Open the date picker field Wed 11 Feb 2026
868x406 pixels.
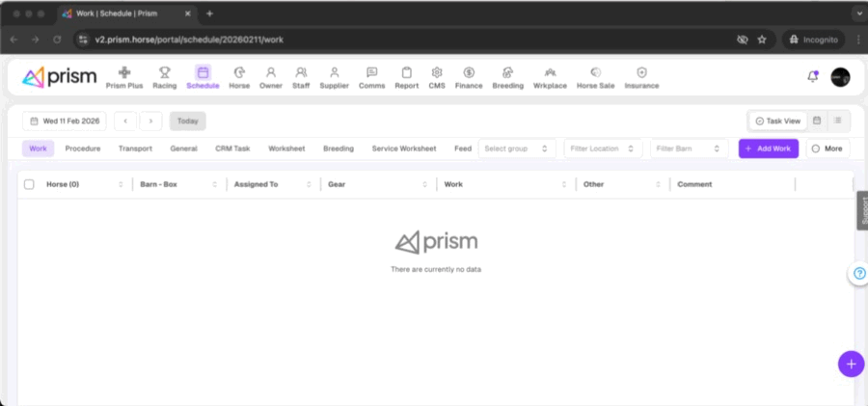point(65,122)
